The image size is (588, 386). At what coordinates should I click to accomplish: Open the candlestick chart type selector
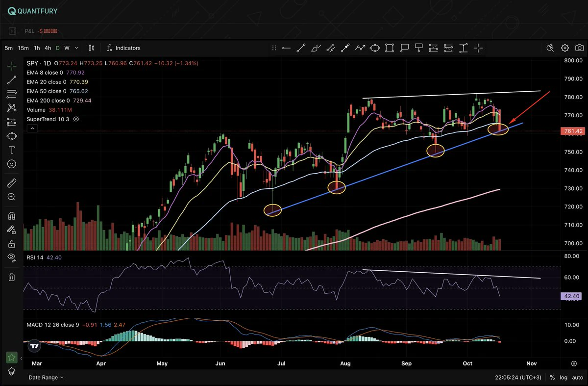[x=91, y=48]
